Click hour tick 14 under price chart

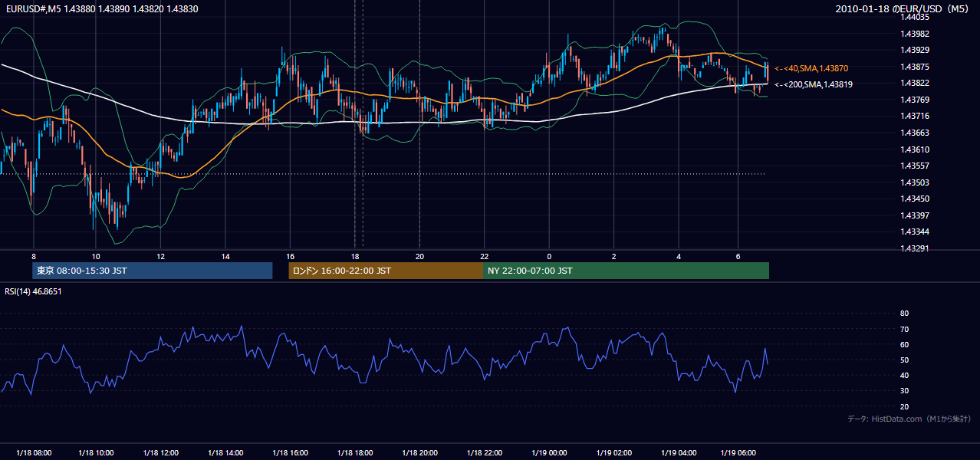(225, 255)
